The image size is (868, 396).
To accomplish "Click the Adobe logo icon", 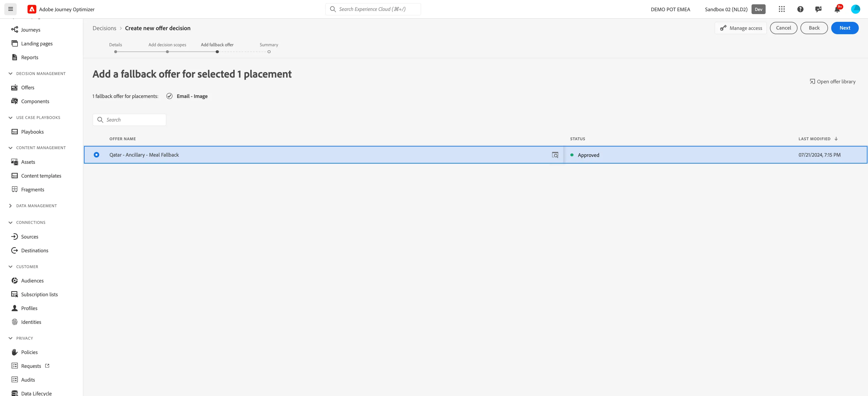I will [32, 9].
